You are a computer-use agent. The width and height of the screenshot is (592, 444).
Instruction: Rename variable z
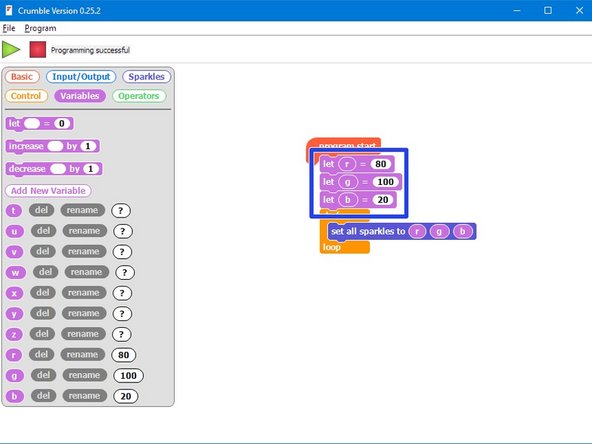click(x=83, y=334)
